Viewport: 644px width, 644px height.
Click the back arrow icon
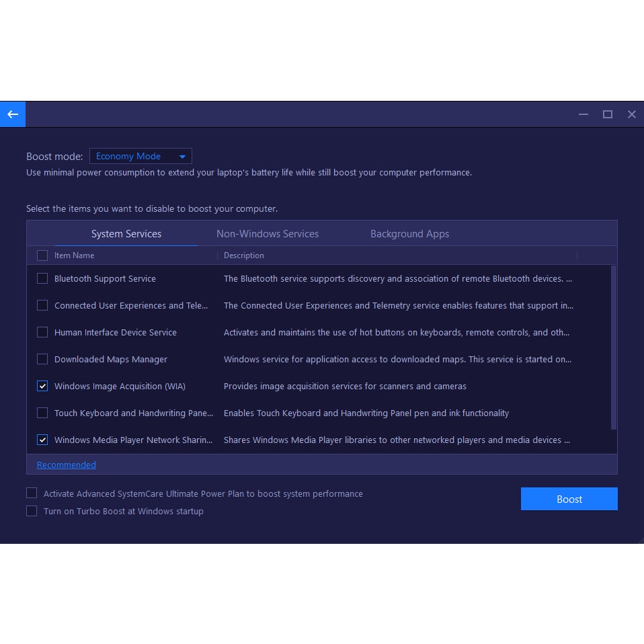click(x=13, y=114)
